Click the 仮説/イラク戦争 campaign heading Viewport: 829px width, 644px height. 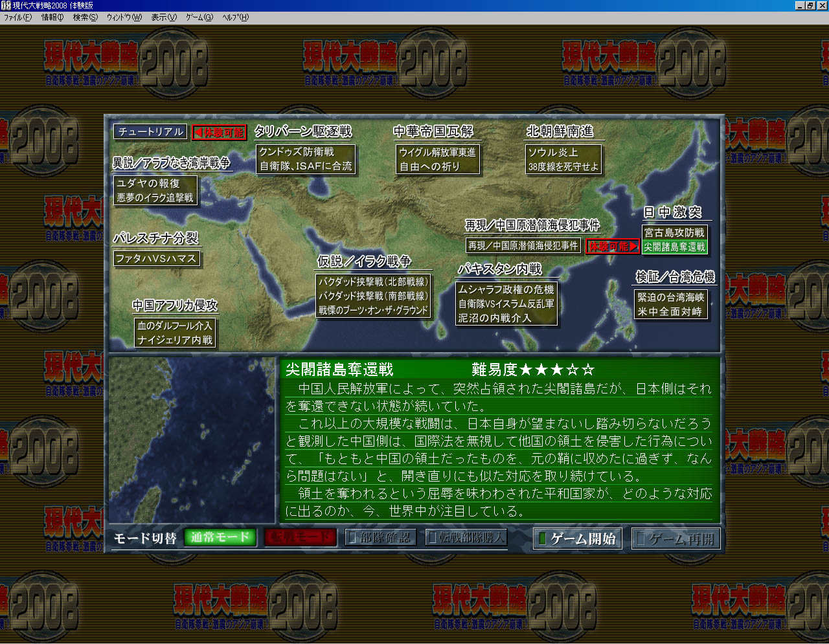tap(364, 261)
